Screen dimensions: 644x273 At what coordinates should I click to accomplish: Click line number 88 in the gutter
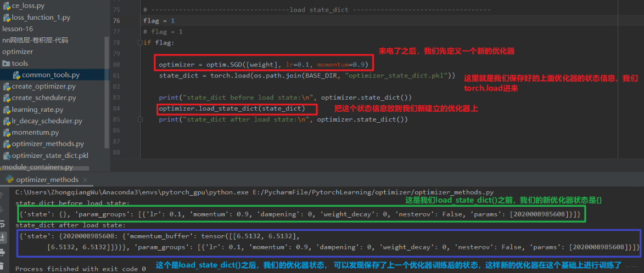pyautogui.click(x=116, y=152)
